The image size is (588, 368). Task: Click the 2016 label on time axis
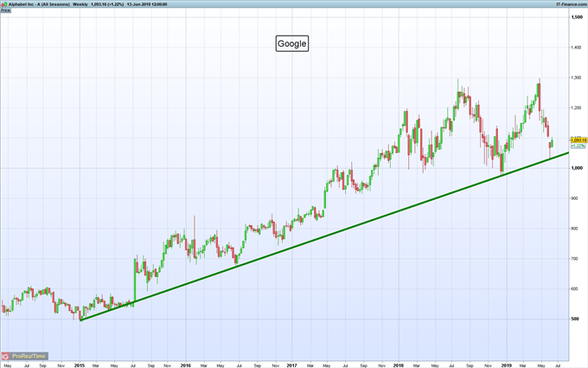(185, 365)
